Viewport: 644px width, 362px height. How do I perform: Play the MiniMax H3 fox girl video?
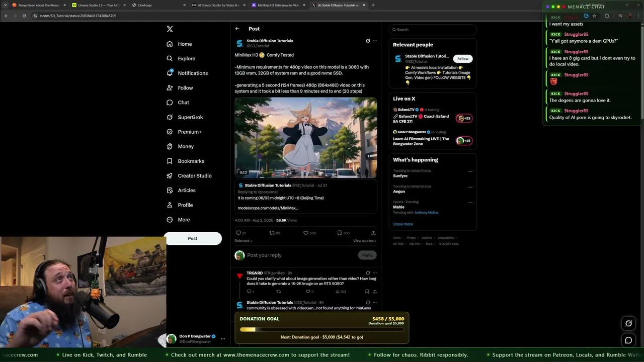click(306, 138)
